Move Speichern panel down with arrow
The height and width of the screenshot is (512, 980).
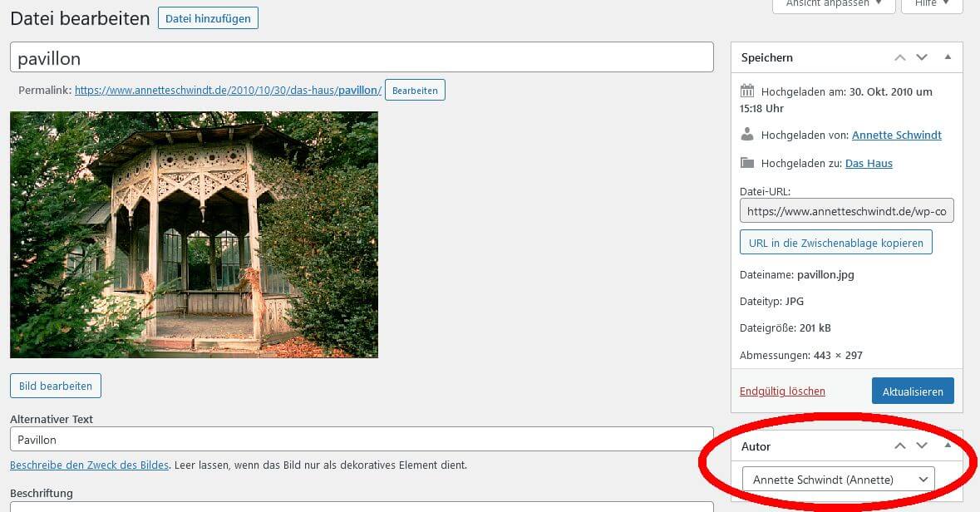tap(922, 57)
